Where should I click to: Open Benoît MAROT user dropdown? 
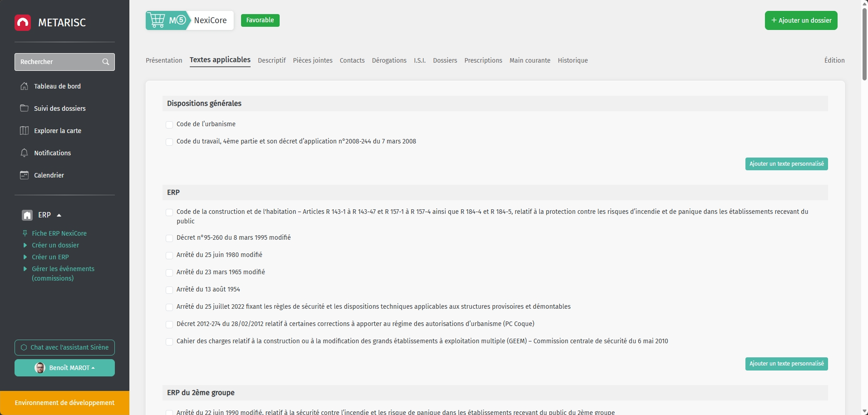pyautogui.click(x=64, y=368)
